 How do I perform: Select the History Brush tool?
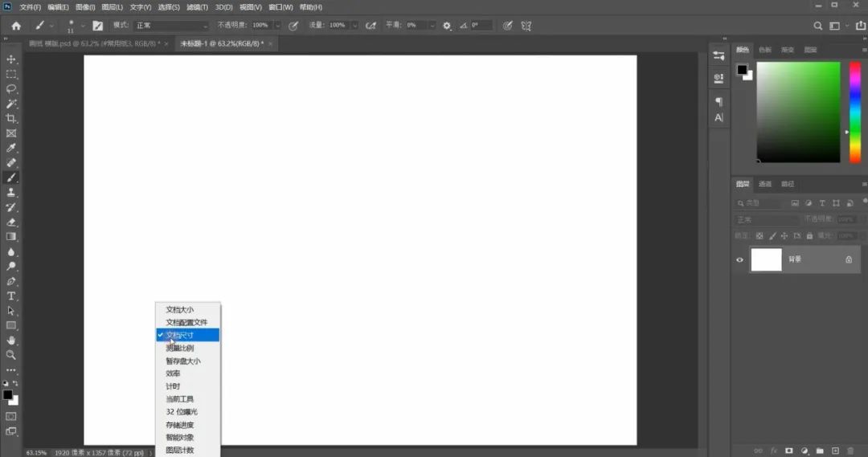[x=11, y=207]
